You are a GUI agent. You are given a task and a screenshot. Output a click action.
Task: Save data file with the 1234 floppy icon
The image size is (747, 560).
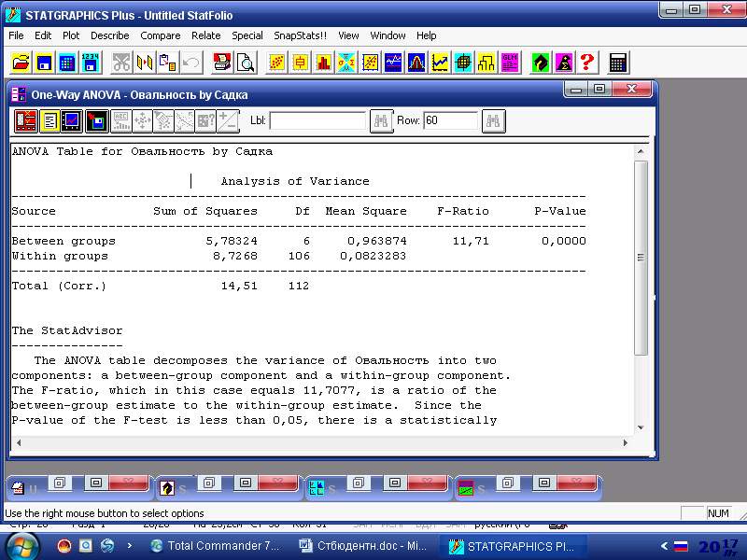[91, 63]
